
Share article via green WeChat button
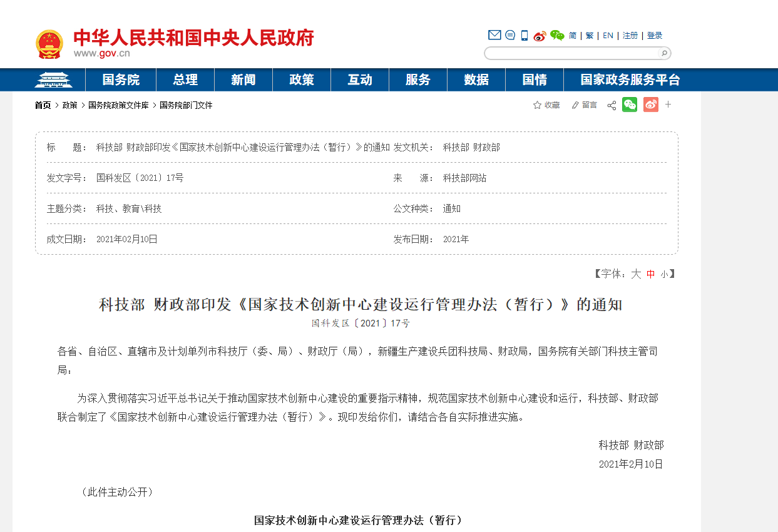[x=629, y=105]
